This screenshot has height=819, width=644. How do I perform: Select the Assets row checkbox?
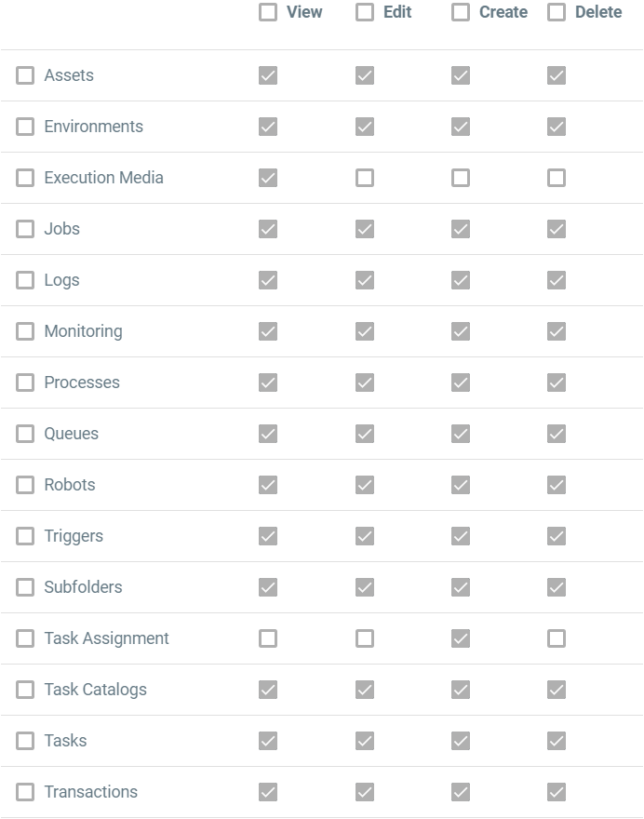pos(25,75)
